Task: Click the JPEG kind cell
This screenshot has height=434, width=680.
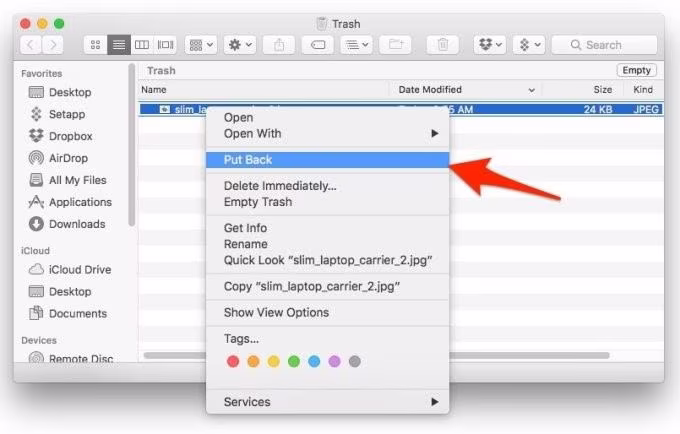Action: tap(646, 109)
